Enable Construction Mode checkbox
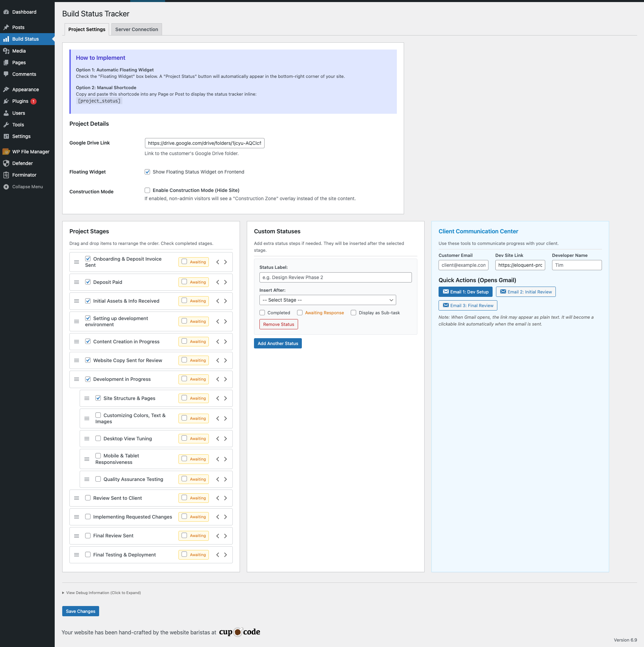The height and width of the screenshot is (647, 644). [147, 190]
